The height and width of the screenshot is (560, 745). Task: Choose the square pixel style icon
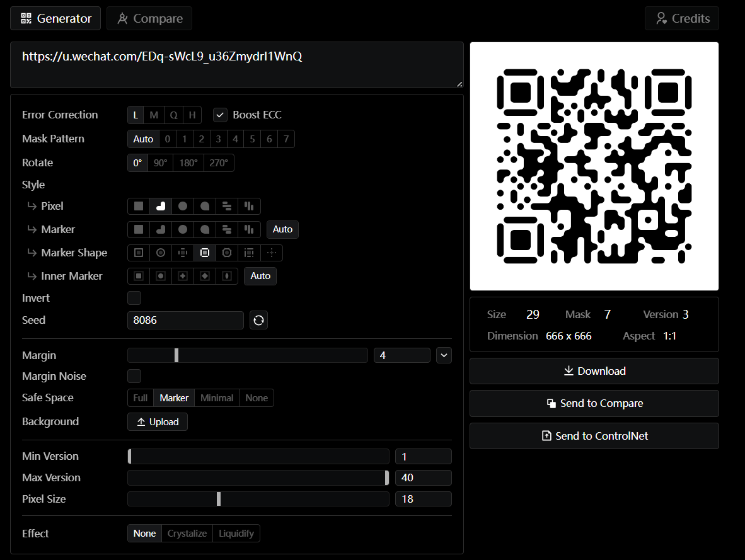tap(139, 206)
